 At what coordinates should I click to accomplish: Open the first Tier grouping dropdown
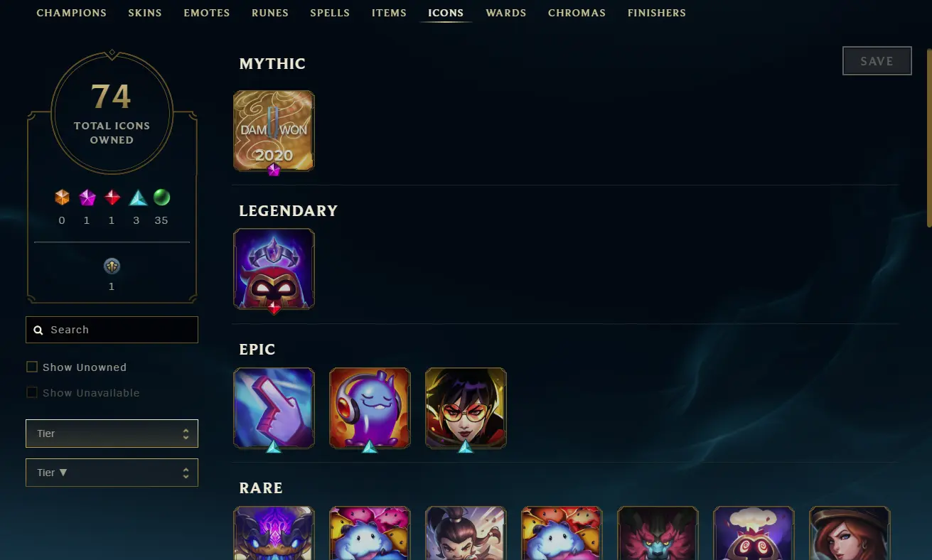click(x=112, y=434)
